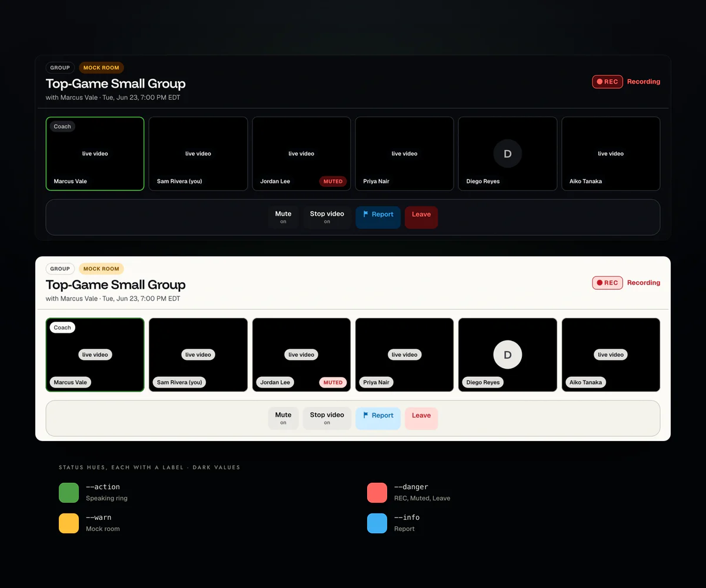Toggle Stop video in the dark panel
The image size is (706, 588).
tap(327, 217)
